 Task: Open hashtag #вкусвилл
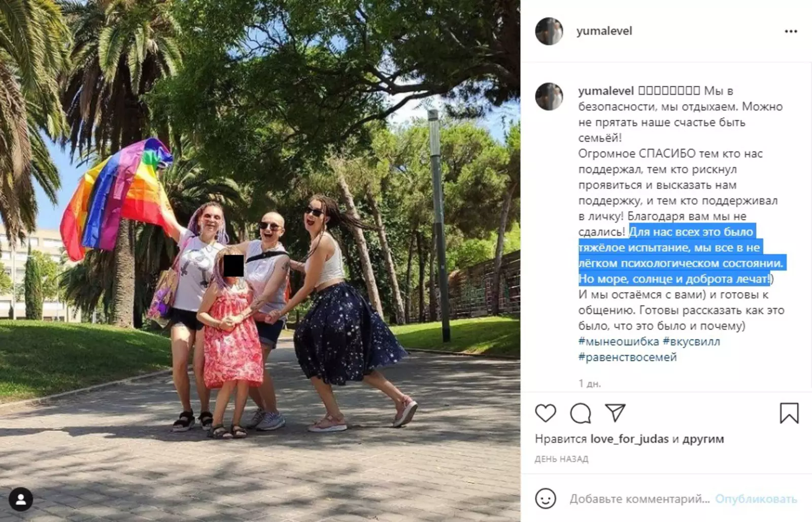tap(691, 341)
